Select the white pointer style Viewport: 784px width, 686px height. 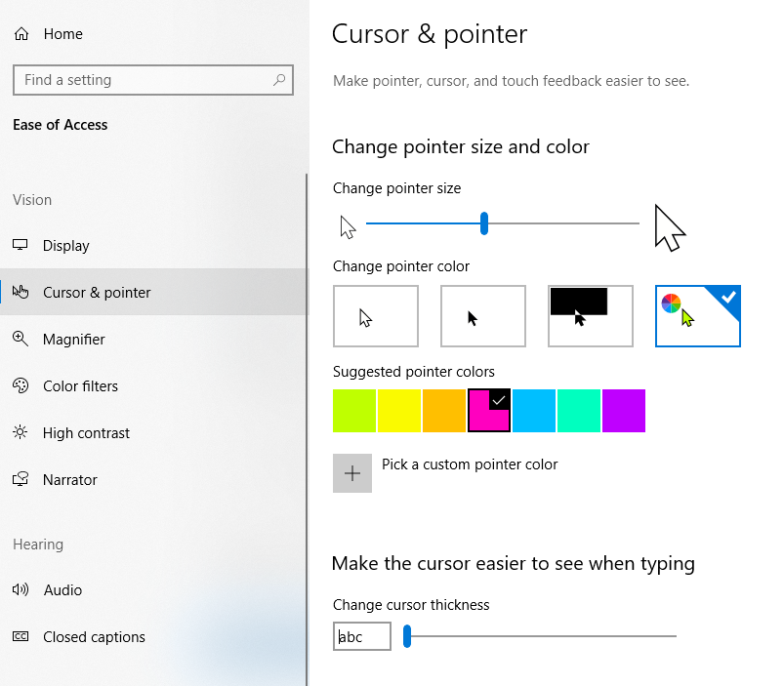(x=376, y=315)
